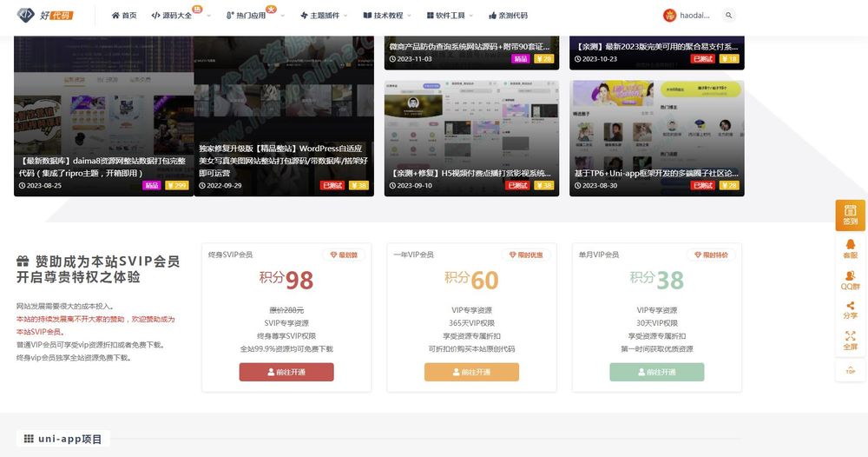The image size is (868, 457).
Task: Click the 2023-08-25 date on daima8 card
Action: pyautogui.click(x=40, y=186)
